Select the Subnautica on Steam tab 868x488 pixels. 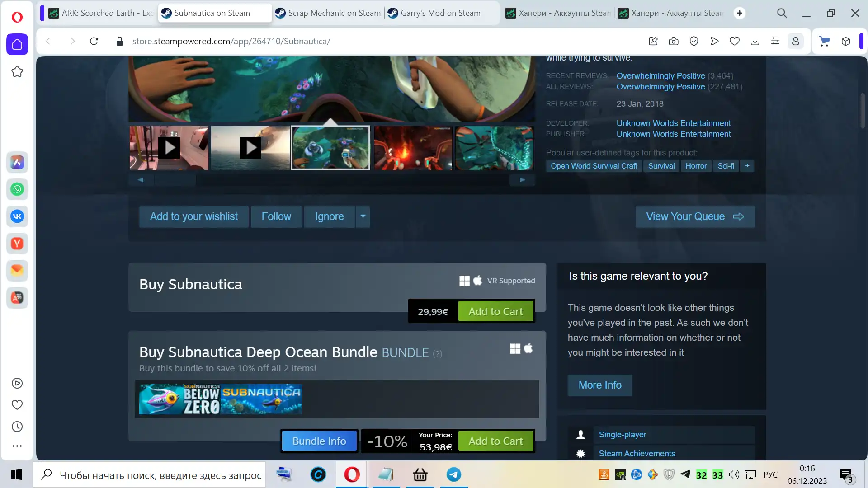(215, 13)
